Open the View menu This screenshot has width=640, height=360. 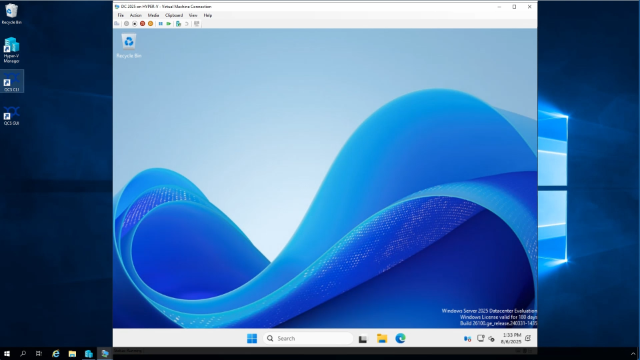pos(193,15)
